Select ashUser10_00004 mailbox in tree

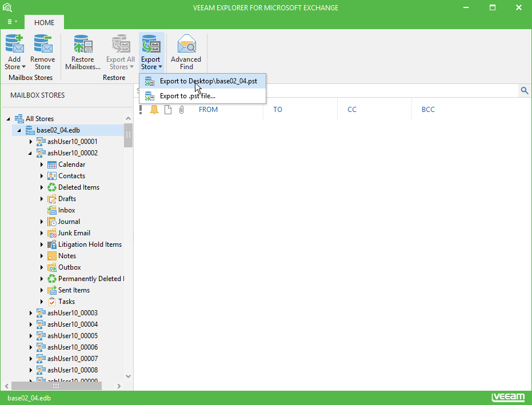pos(73,324)
